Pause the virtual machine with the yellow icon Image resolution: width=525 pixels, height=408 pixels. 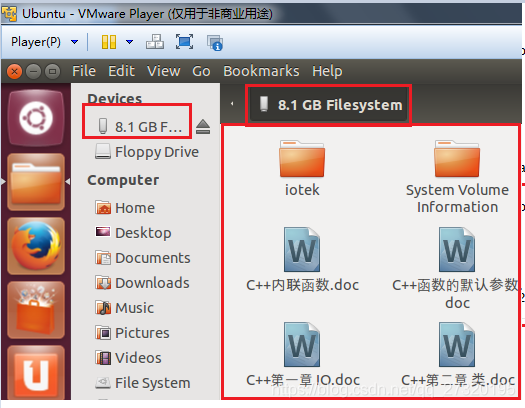(x=109, y=42)
